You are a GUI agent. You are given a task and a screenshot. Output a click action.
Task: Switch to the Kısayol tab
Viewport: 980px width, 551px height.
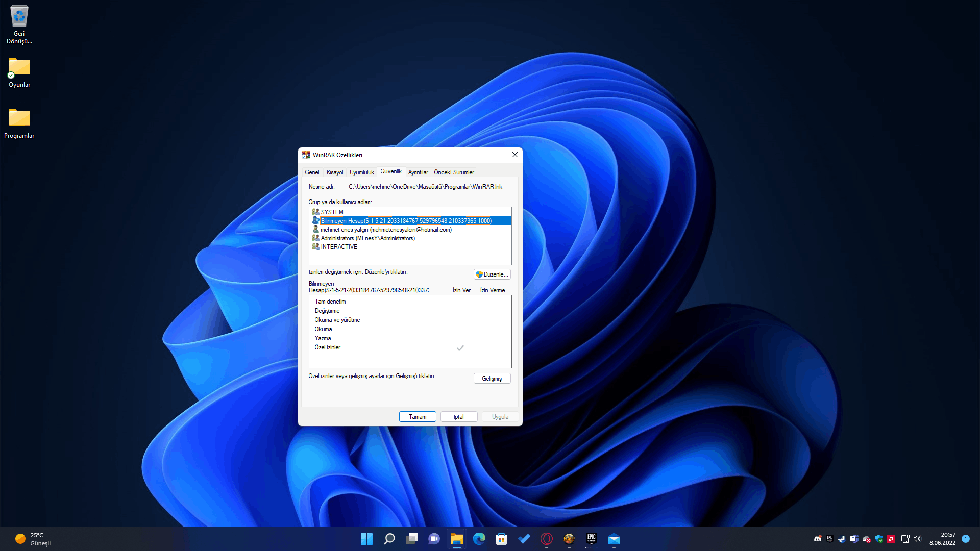click(335, 172)
